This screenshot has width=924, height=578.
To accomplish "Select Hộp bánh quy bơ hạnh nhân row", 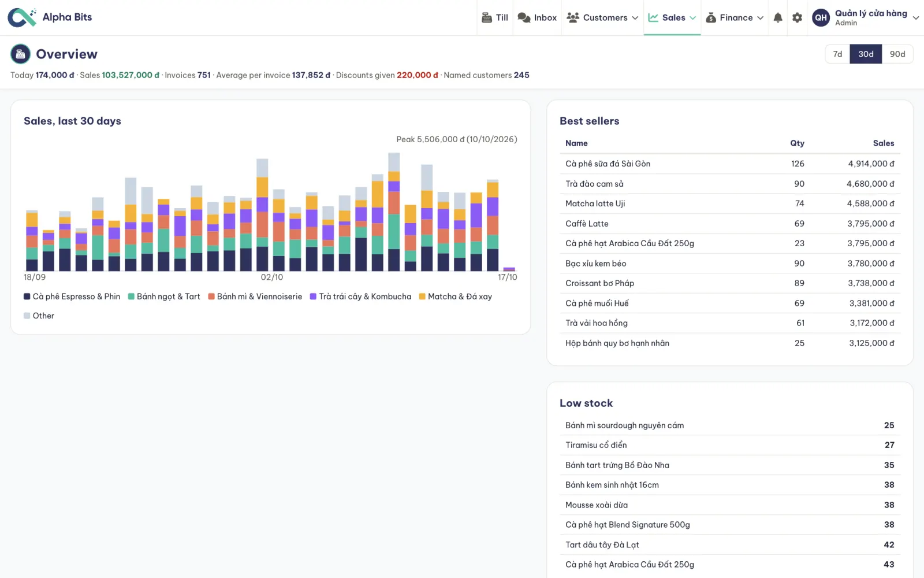I will (730, 343).
